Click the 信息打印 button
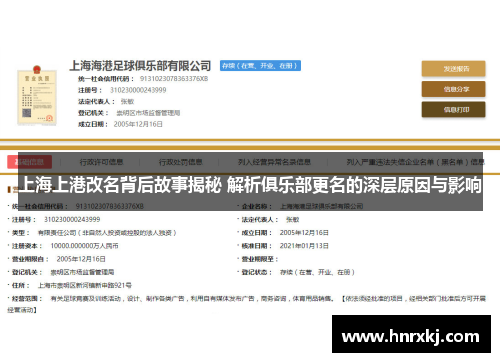 click(453, 109)
